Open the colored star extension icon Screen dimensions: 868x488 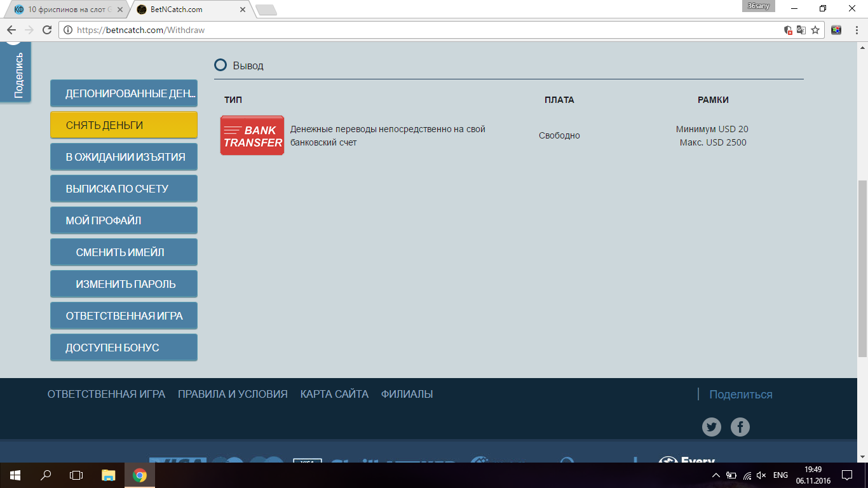tap(836, 30)
